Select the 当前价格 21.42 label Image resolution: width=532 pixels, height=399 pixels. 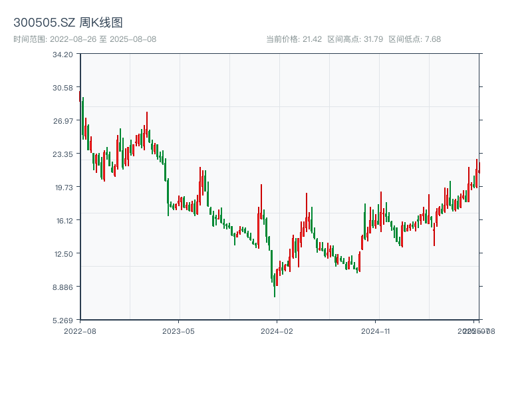(x=294, y=39)
